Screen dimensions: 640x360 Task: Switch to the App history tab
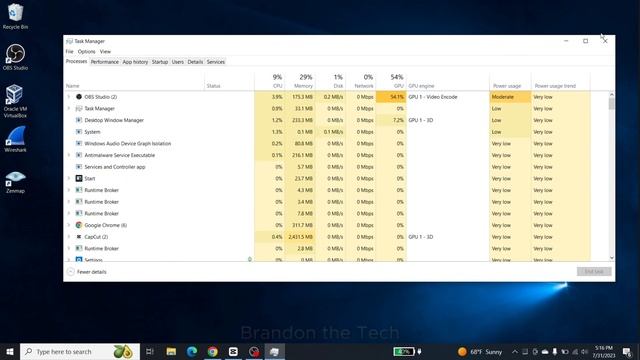[x=135, y=62]
